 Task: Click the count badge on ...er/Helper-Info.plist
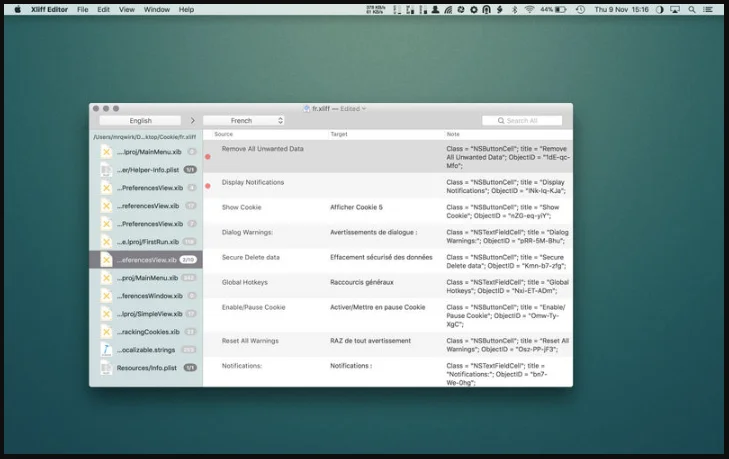coord(190,170)
